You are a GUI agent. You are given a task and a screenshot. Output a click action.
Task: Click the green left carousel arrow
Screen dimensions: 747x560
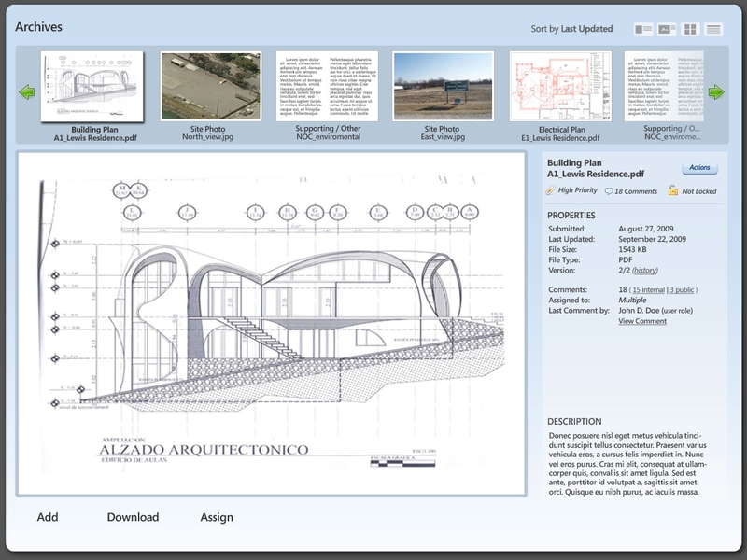27,91
